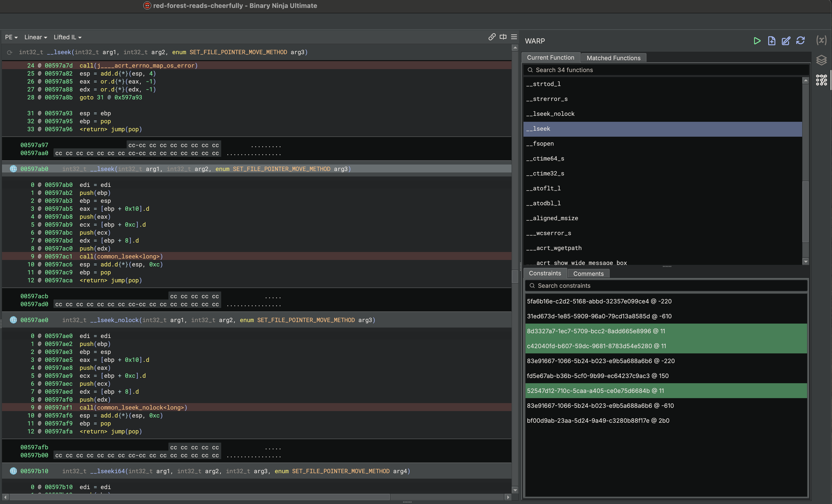Open the variables (x) sidebar icon

click(x=821, y=40)
